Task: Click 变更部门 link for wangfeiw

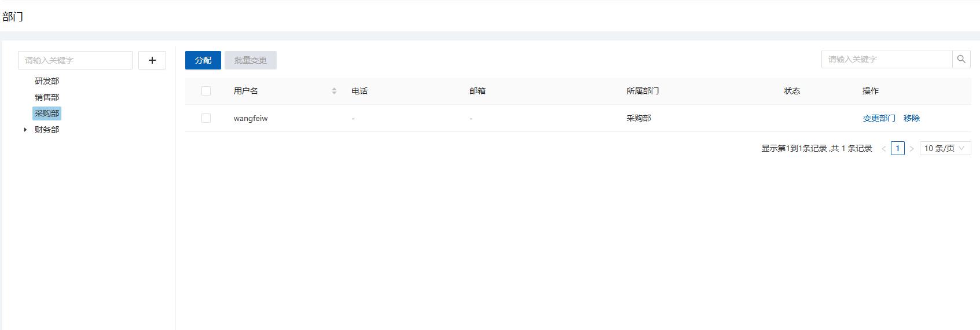Action: [879, 118]
